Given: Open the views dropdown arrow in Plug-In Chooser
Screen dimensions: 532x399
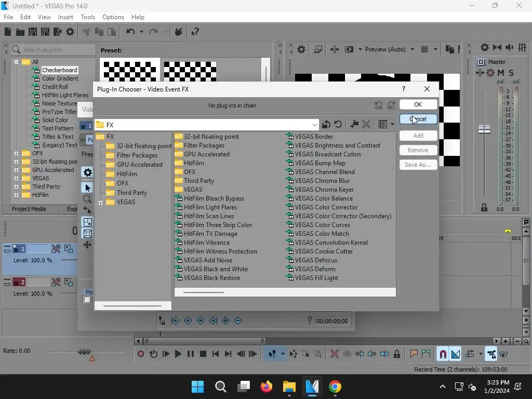Looking at the screenshot, I should [393, 125].
